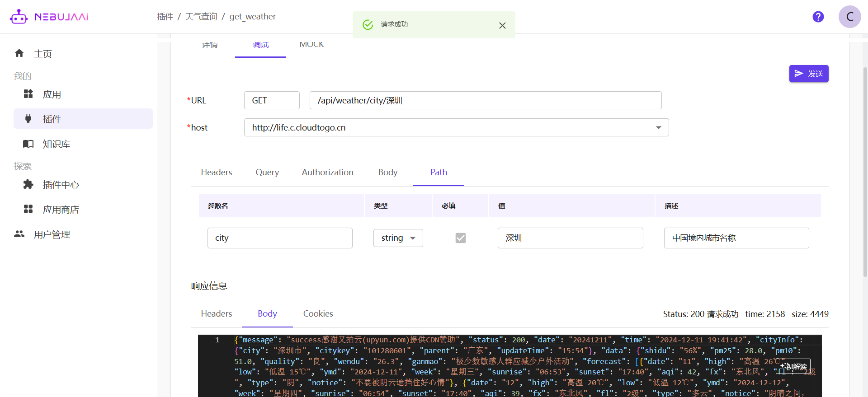Open the app store grid icon

pos(28,209)
